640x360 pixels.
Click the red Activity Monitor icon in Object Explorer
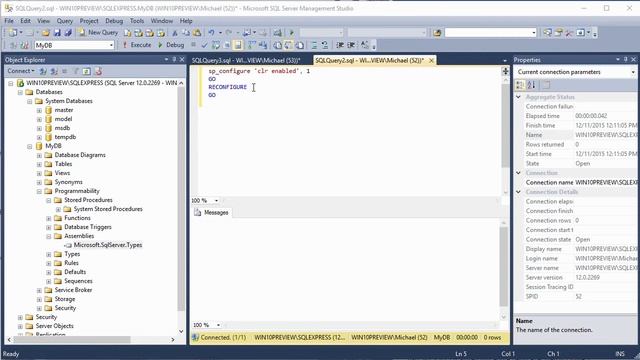tap(98, 71)
